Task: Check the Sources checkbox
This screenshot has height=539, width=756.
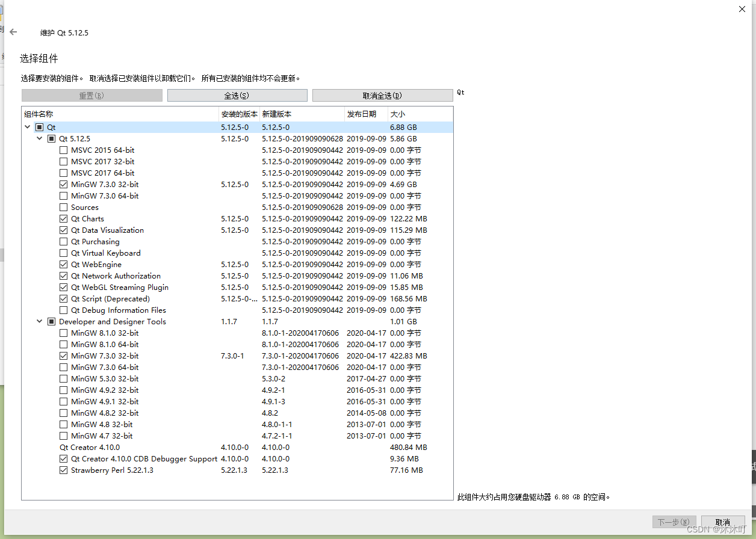Action: click(x=64, y=208)
